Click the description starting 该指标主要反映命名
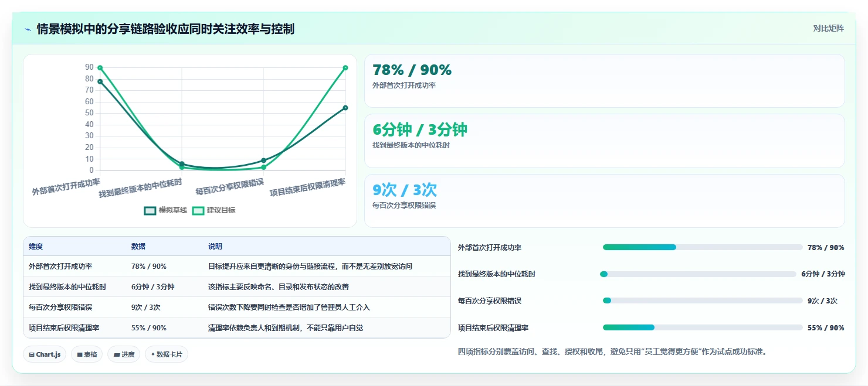The image size is (868, 386). coord(279,287)
